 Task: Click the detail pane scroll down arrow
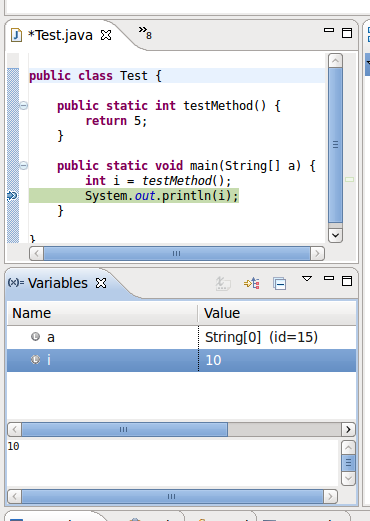pyautogui.click(x=348, y=479)
